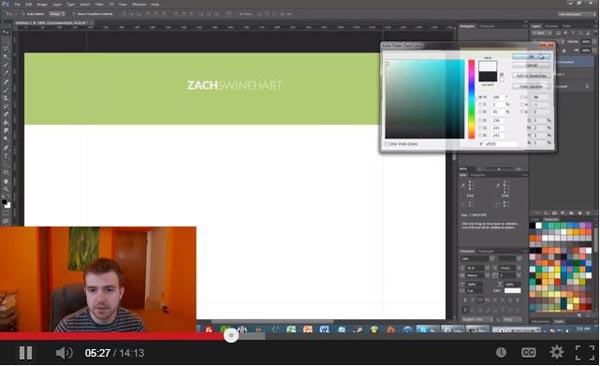
Task: Click OK in the Color Picker dialog
Action: coord(531,56)
